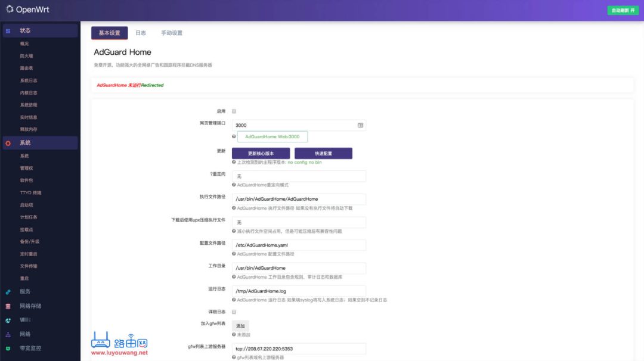Click the 'AdGuardHome 未运行' status text
Viewport: 644px width, 361px height.
(119, 85)
